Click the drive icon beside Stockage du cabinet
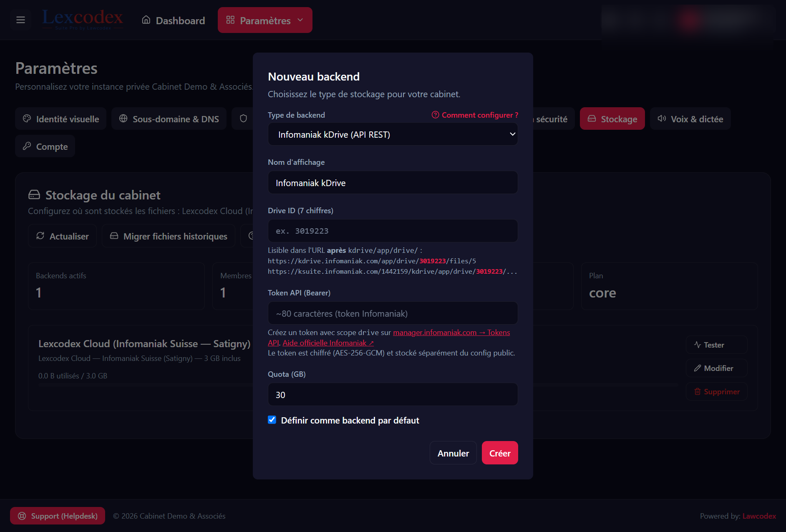The image size is (786, 532). click(x=34, y=195)
